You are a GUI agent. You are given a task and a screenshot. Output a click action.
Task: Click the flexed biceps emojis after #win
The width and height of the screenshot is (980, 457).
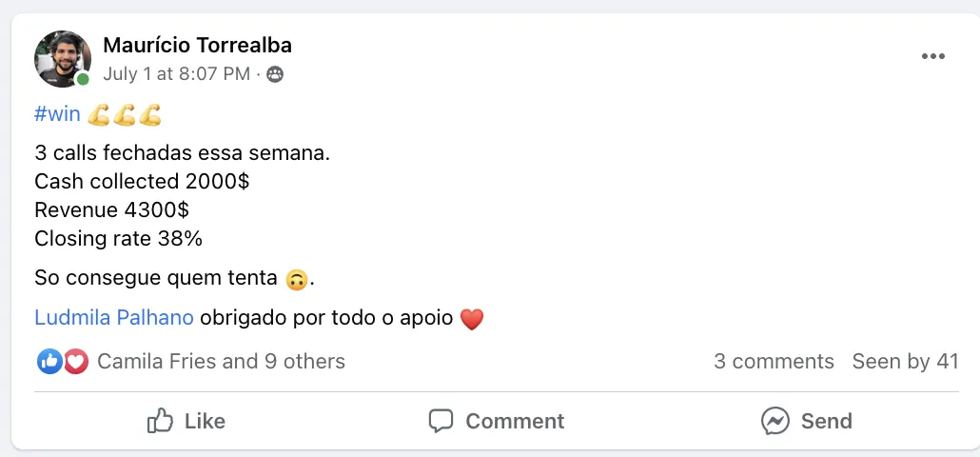pos(124,115)
